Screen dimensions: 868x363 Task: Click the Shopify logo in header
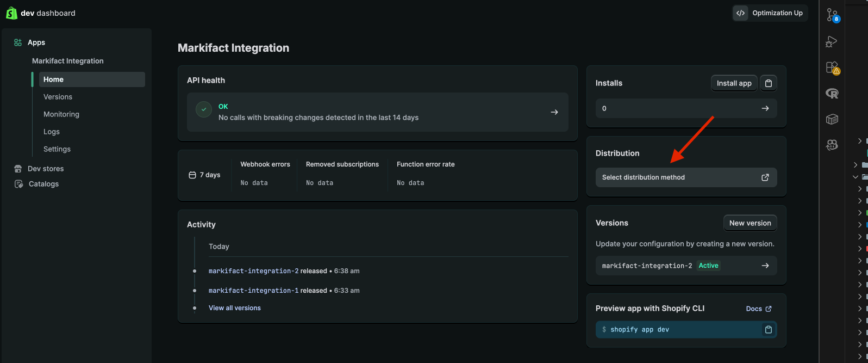tap(11, 13)
